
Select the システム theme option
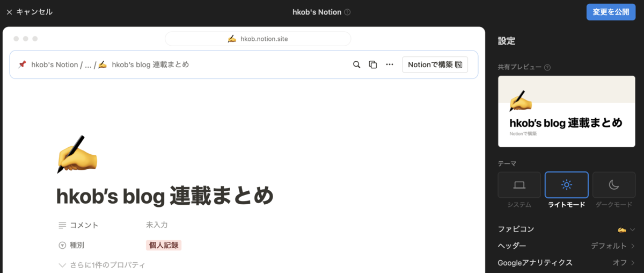click(519, 185)
